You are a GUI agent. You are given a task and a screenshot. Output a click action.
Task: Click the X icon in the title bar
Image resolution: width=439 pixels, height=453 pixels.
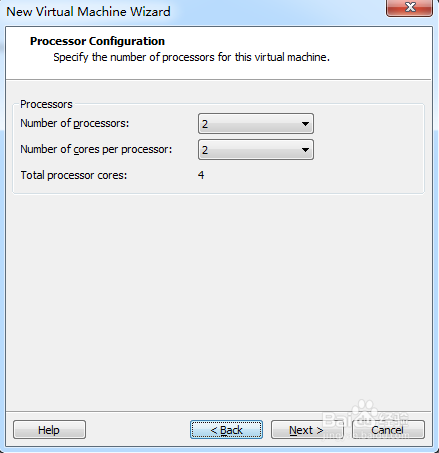click(410, 7)
